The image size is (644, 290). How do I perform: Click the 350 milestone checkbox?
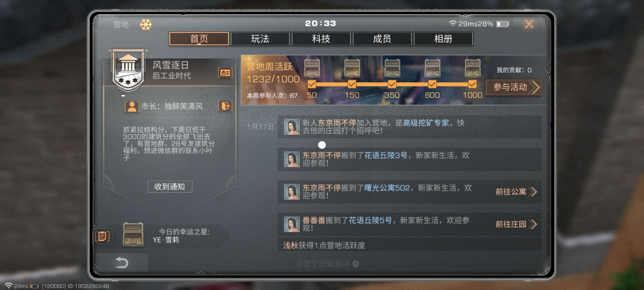[392, 84]
